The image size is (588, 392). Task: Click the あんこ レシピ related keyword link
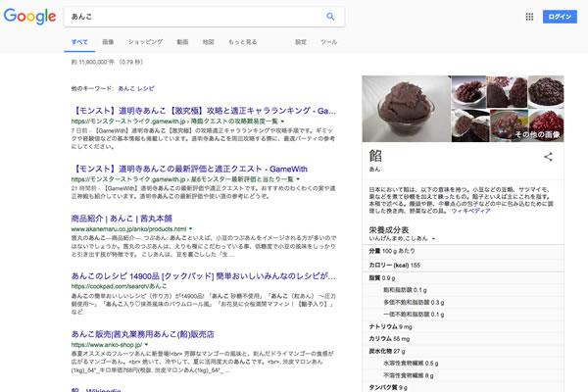pyautogui.click(x=136, y=88)
